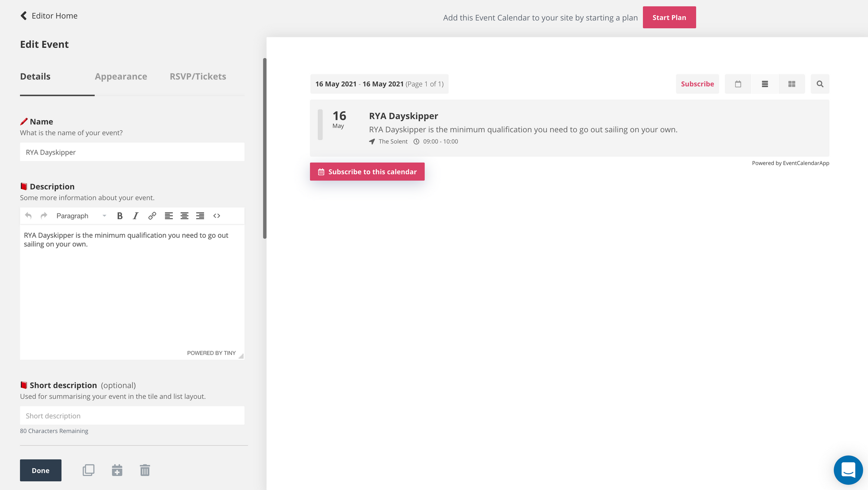
Task: Click the Short description input field
Action: [132, 416]
